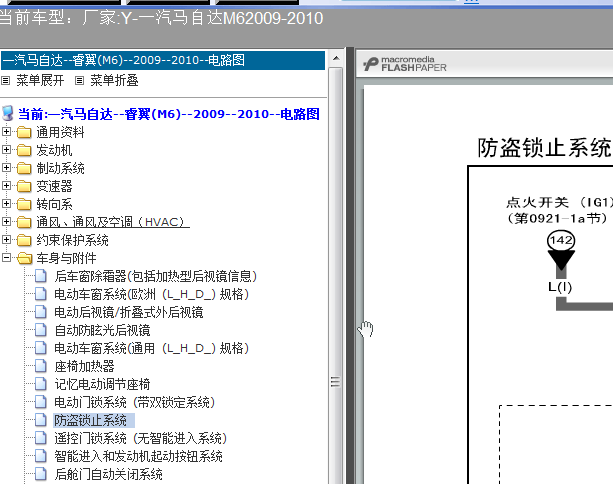Click the open 车身与附件 folder icon
613x484 pixels.
coord(25,258)
